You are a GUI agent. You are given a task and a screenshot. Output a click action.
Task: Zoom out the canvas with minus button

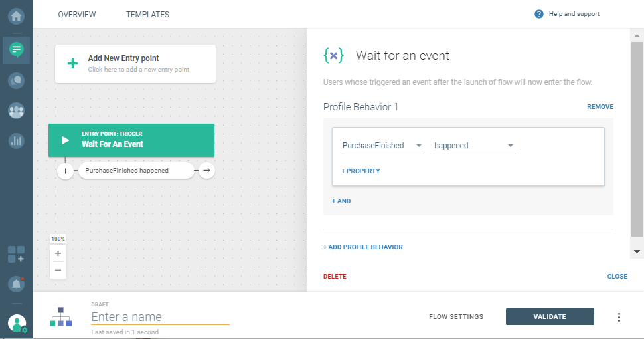pos(58,270)
